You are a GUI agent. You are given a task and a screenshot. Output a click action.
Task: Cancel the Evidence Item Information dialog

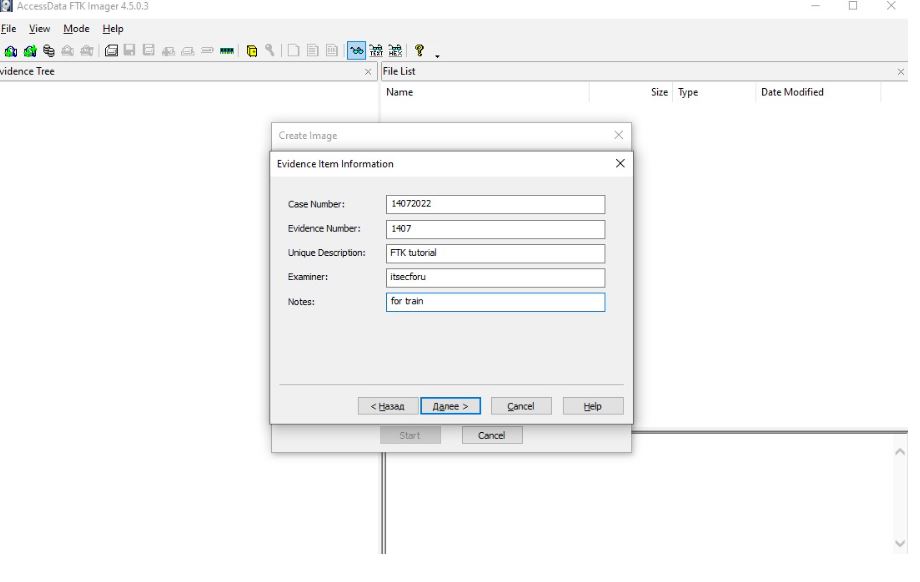pos(521,406)
